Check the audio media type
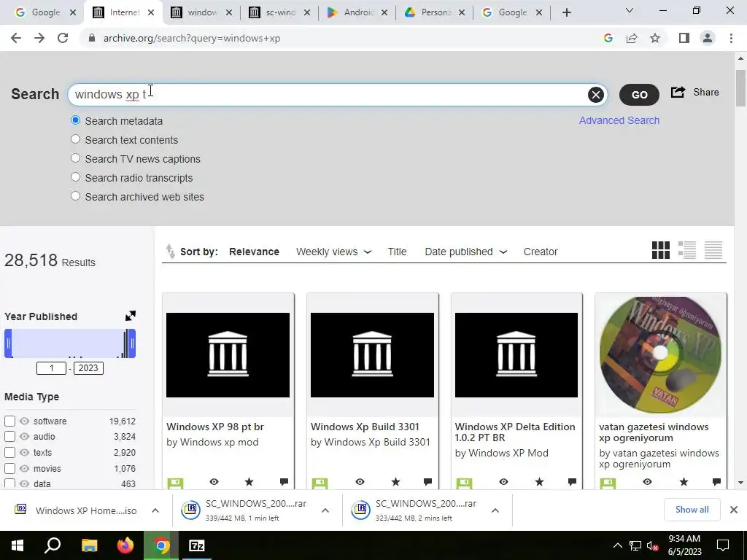Screen dimensions: 747x560 tap(10, 437)
